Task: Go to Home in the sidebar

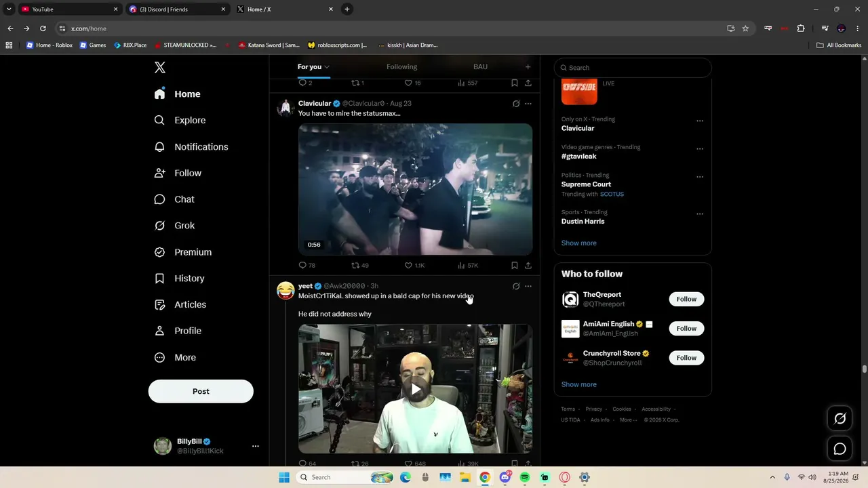Action: click(177, 94)
